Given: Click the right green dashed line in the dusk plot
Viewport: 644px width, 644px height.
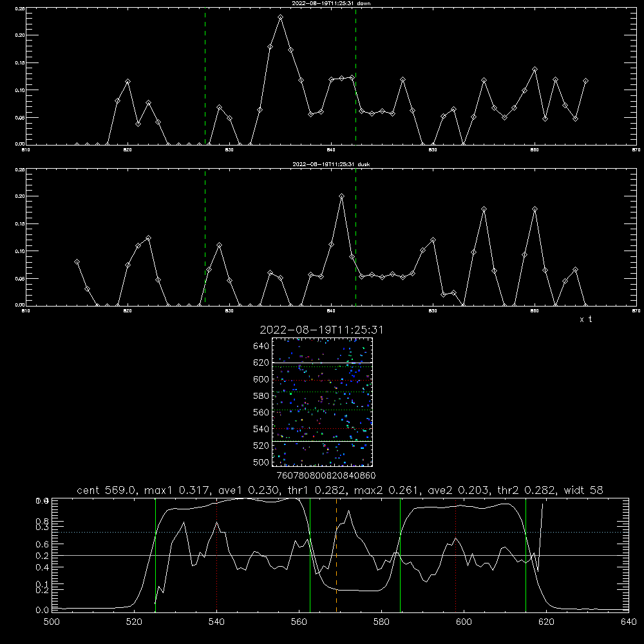Looking at the screenshot, I should pyautogui.click(x=355, y=237).
